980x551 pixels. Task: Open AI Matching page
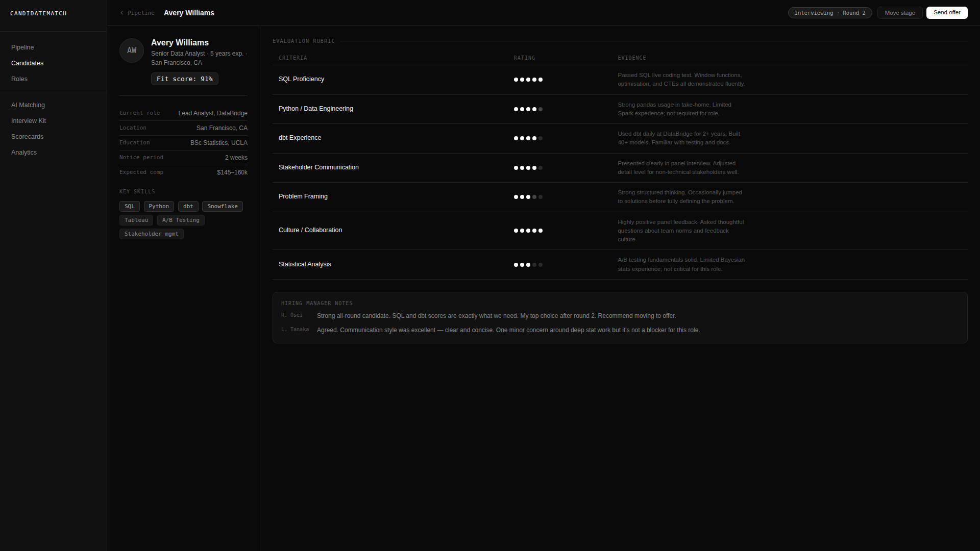[28, 105]
